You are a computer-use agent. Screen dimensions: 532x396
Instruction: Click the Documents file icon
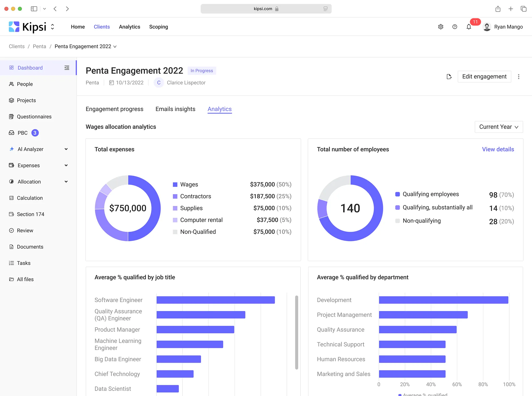pyautogui.click(x=11, y=247)
